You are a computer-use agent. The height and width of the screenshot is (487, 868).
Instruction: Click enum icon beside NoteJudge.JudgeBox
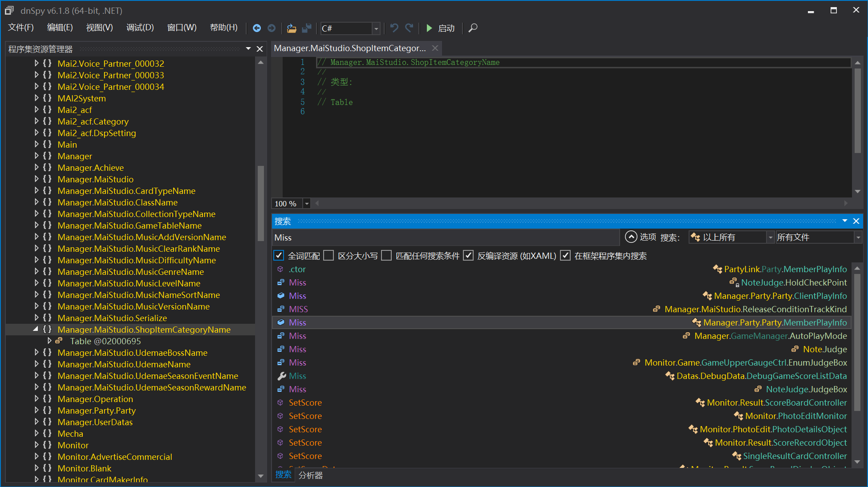pos(758,389)
